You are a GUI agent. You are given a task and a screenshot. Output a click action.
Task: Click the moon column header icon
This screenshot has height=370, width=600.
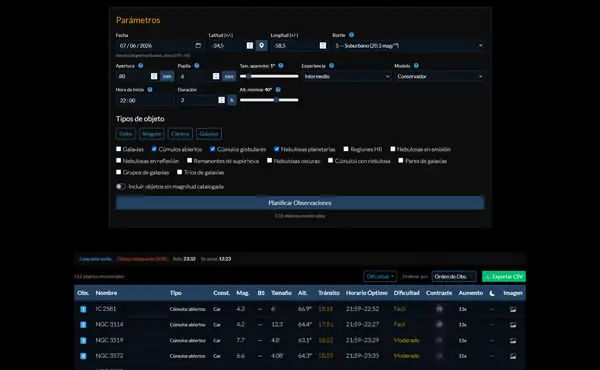coord(492,293)
